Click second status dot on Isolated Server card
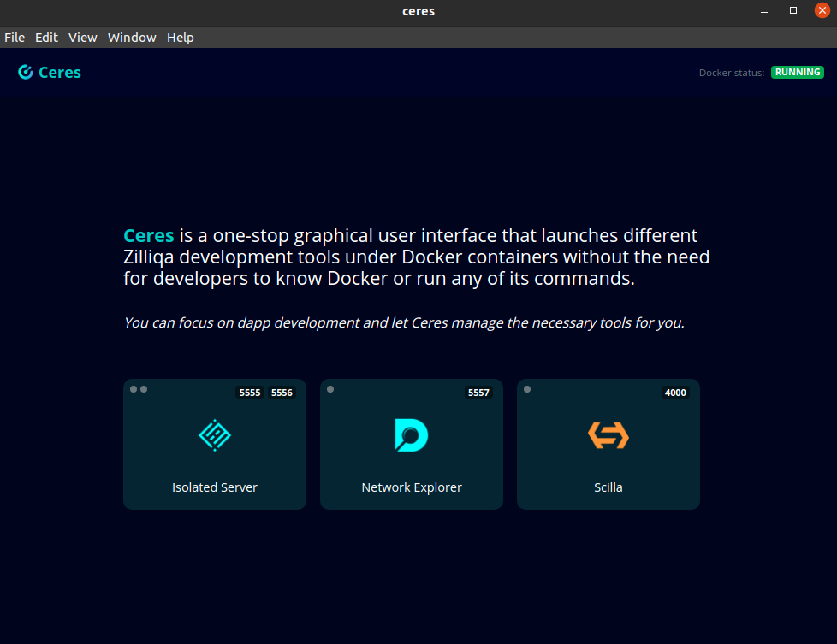This screenshot has width=837, height=644. click(x=144, y=389)
